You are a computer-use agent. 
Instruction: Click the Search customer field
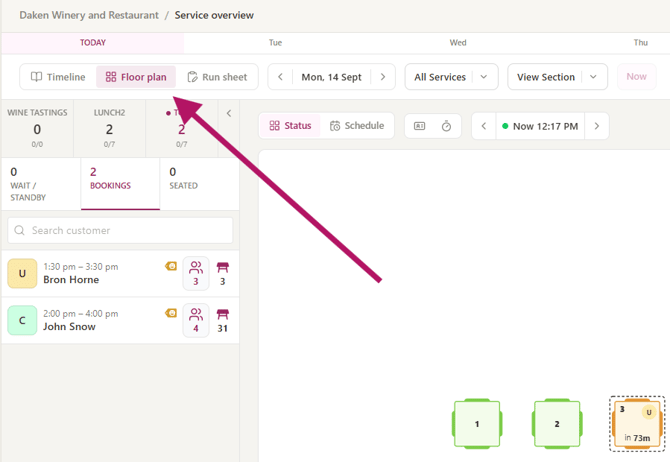coord(120,230)
